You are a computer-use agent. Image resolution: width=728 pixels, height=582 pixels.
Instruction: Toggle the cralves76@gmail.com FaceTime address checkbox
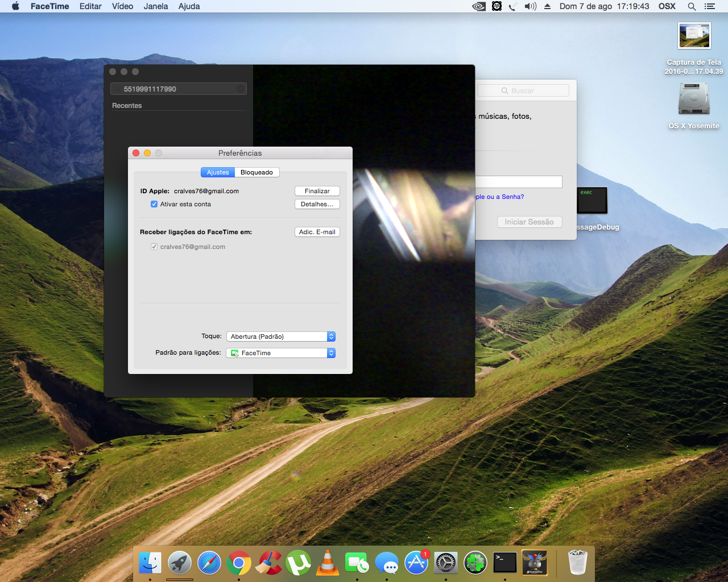point(154,247)
